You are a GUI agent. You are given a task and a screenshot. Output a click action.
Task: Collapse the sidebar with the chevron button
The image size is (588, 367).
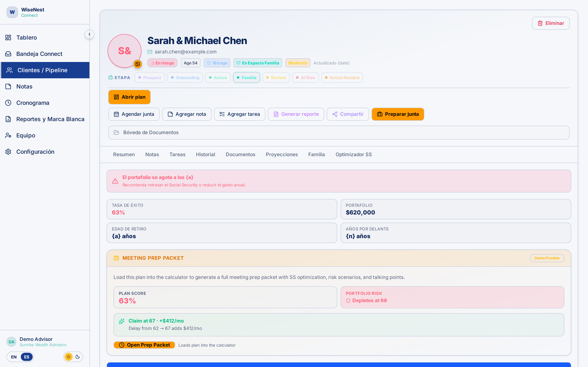89,34
